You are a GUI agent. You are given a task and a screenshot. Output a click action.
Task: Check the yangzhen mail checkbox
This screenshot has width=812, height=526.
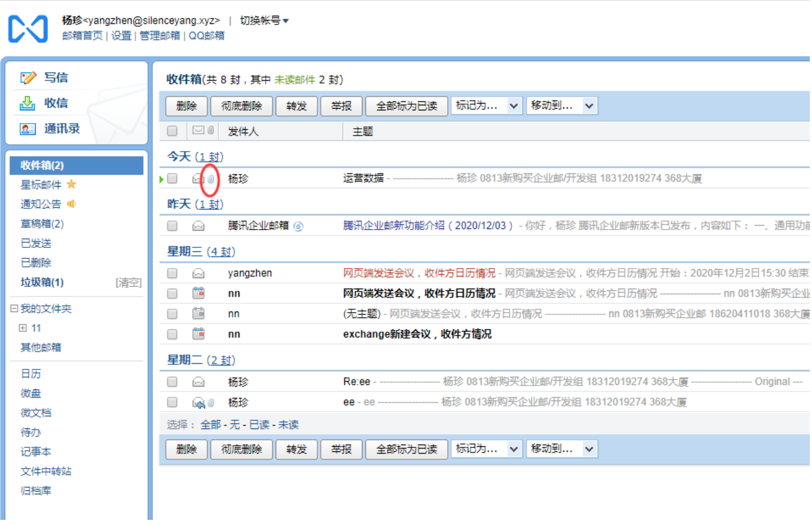pyautogui.click(x=172, y=273)
